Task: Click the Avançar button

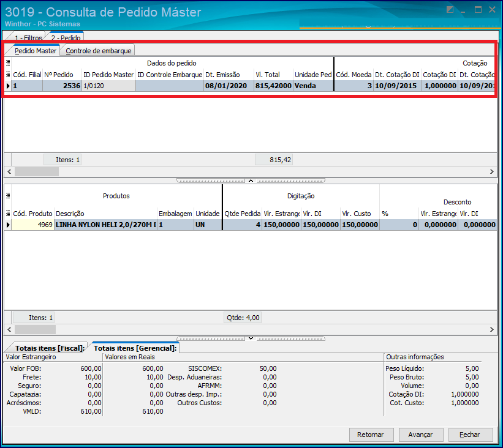Action: click(420, 435)
